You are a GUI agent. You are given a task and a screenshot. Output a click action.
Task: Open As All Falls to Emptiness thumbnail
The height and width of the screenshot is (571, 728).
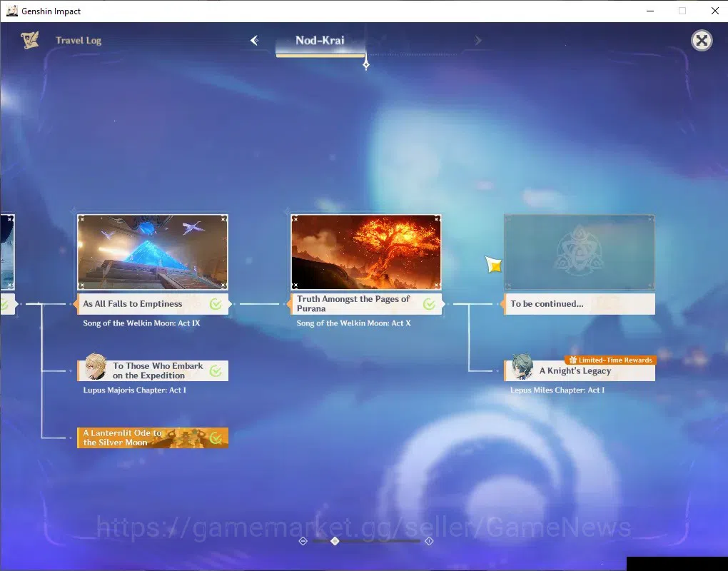(152, 252)
